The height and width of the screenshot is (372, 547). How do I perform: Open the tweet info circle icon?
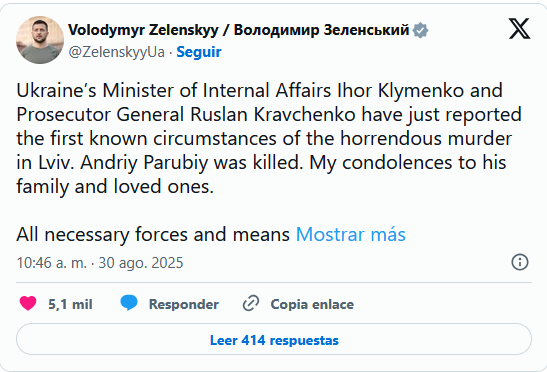(520, 262)
